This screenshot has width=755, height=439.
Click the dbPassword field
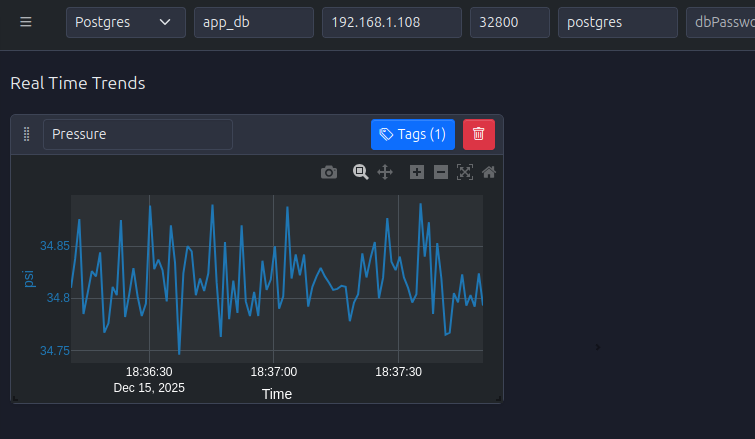[721, 22]
